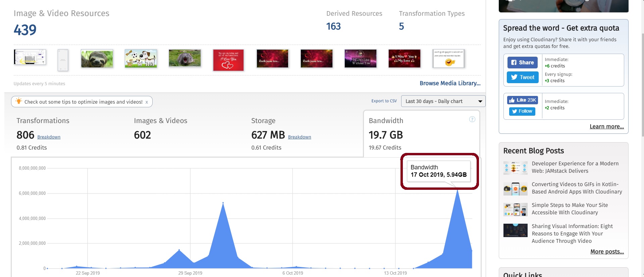Open the Transformations Breakdown link
This screenshot has height=277, width=644.
click(x=49, y=137)
